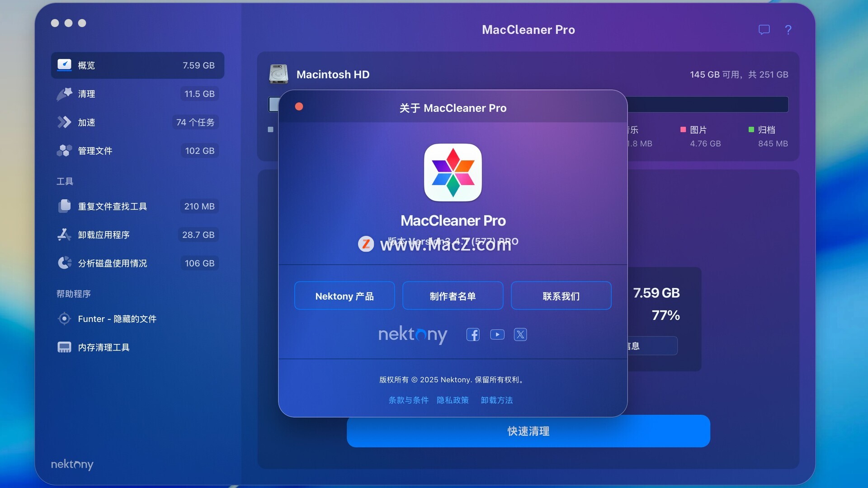Click the 图片 pink legend swatch

[683, 130]
